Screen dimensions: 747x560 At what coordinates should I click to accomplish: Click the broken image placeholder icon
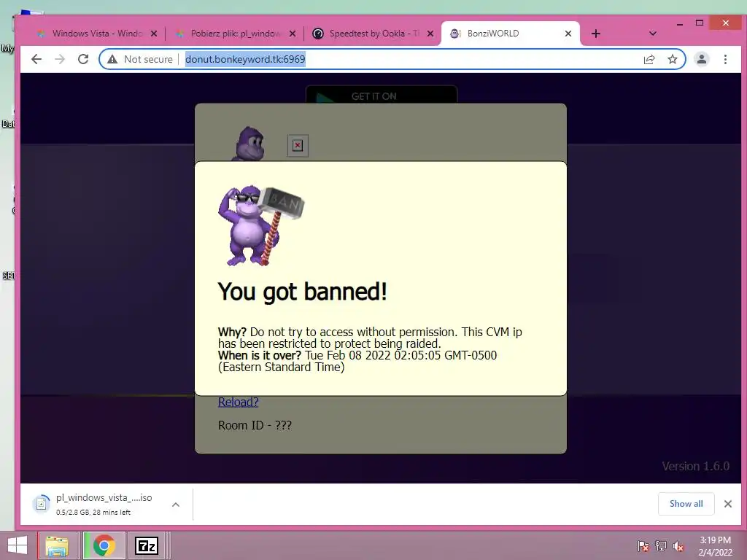[x=298, y=145]
